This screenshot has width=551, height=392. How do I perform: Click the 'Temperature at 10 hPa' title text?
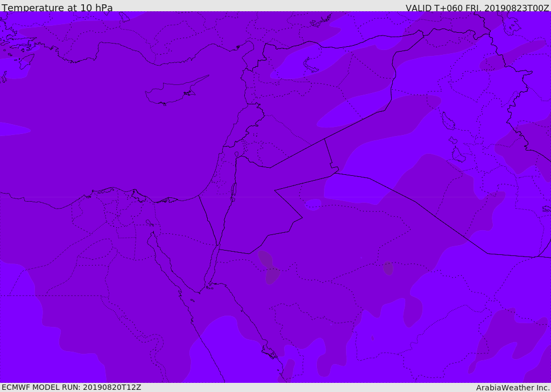(57, 8)
